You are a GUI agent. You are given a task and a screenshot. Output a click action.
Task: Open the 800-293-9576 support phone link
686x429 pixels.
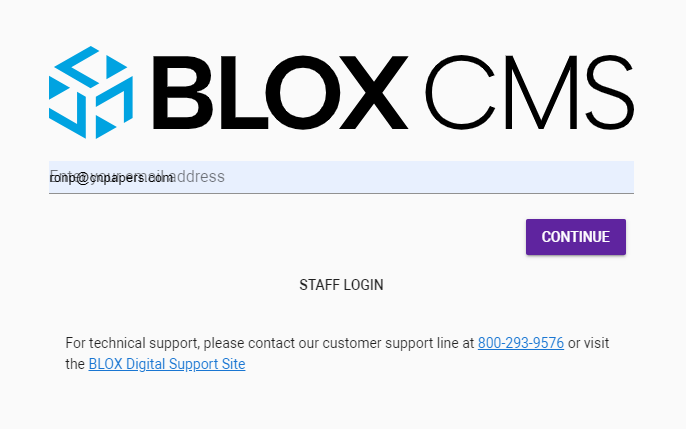(520, 343)
